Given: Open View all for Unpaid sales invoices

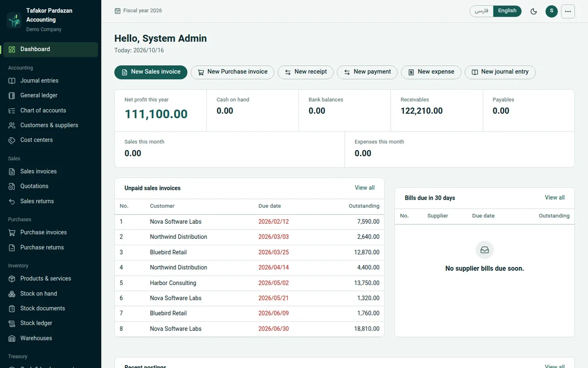Looking at the screenshot, I should tap(365, 188).
